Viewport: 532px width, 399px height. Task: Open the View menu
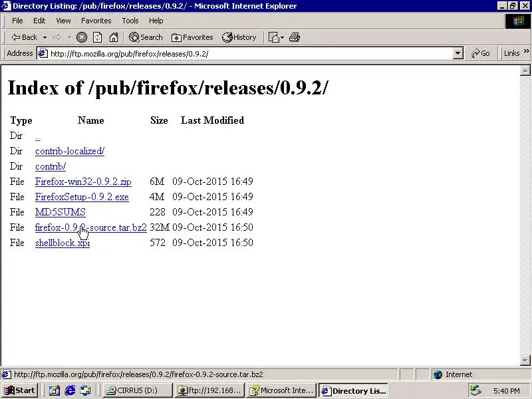(63, 21)
